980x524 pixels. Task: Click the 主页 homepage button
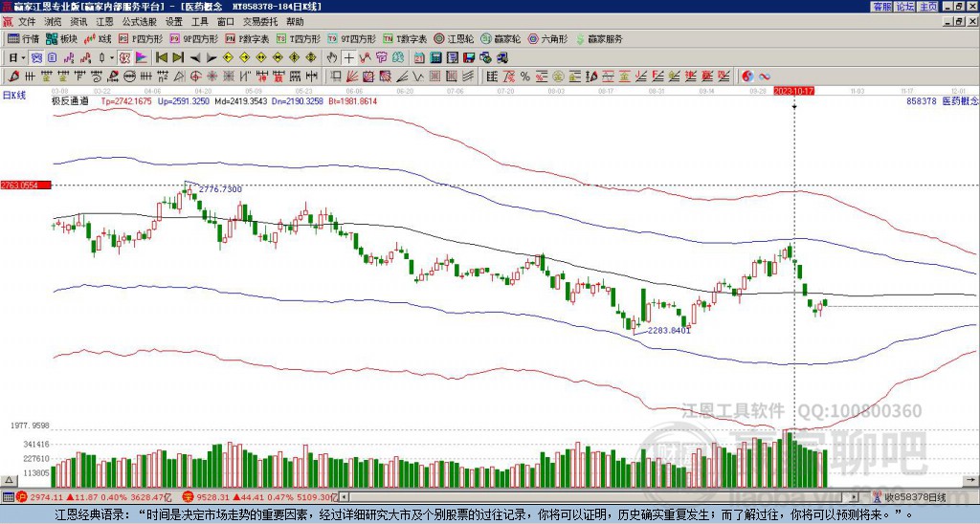pyautogui.click(x=928, y=7)
